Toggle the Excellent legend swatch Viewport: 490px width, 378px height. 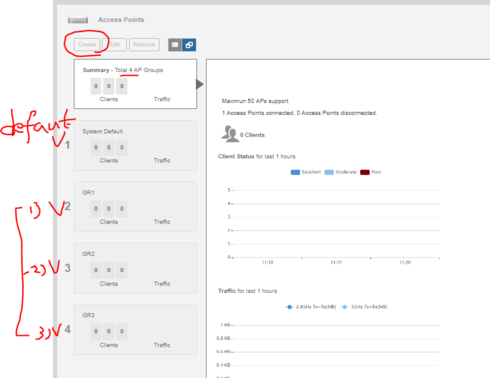coord(295,172)
